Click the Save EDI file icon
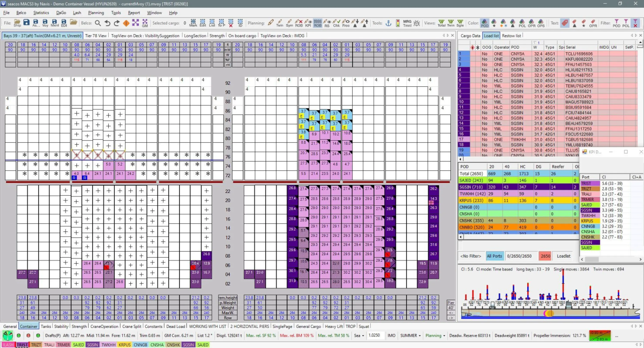Viewport: 644px width, 348px height. click(64, 23)
